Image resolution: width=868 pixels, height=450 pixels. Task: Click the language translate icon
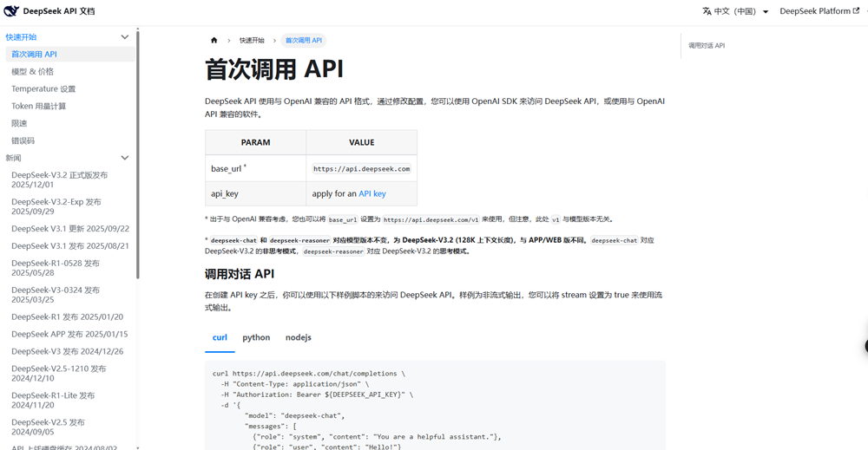[x=707, y=11]
